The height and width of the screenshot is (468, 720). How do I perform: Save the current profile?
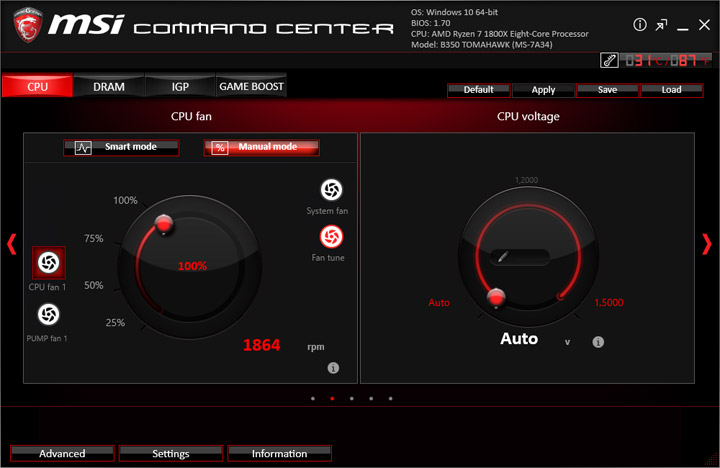click(607, 90)
